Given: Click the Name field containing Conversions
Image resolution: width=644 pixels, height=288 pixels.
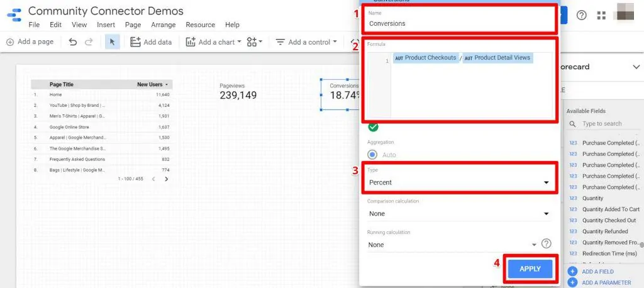Looking at the screenshot, I should (458, 23).
